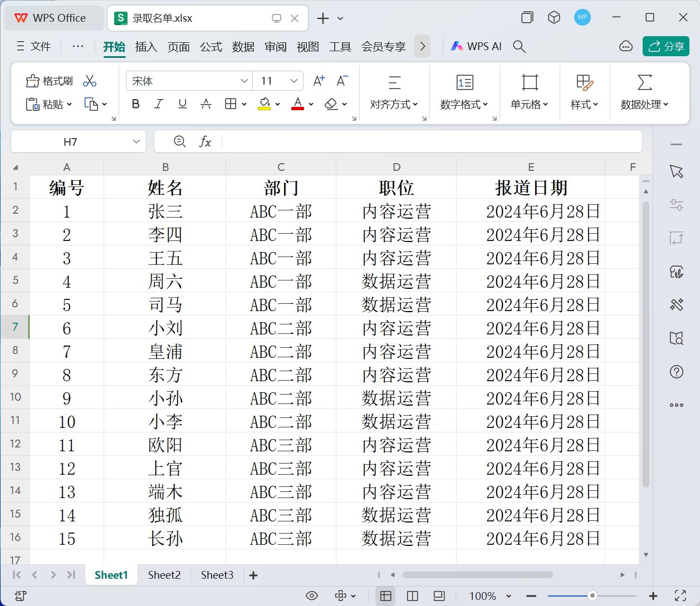Expand the fill color dropdown arrow
700x606 pixels.
click(277, 104)
